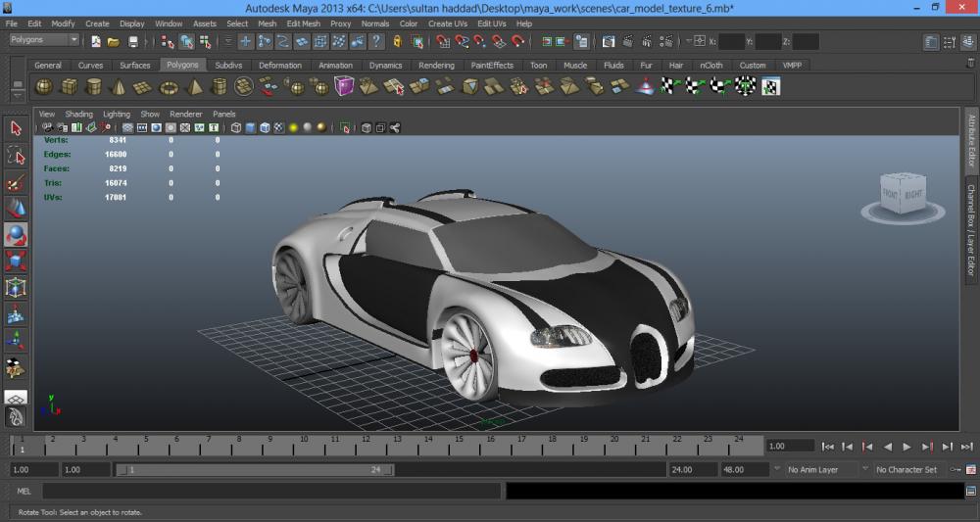Activate the Rotate tool in the toolbox
This screenshot has width=980, height=522.
[x=16, y=235]
